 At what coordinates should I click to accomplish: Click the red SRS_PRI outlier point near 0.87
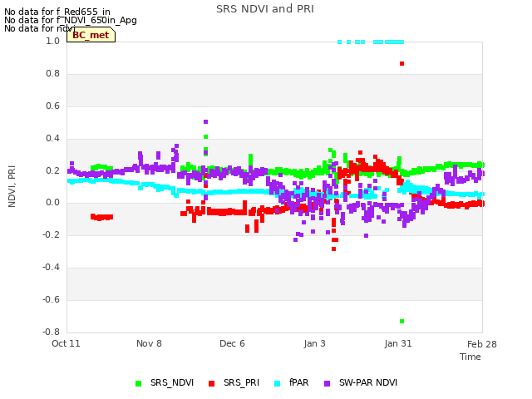(x=401, y=63)
